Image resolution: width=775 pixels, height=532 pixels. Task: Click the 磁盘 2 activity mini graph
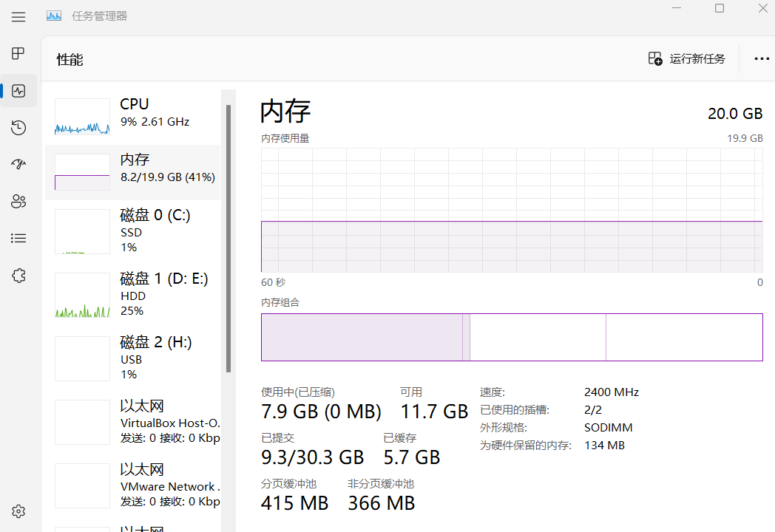coord(82,358)
